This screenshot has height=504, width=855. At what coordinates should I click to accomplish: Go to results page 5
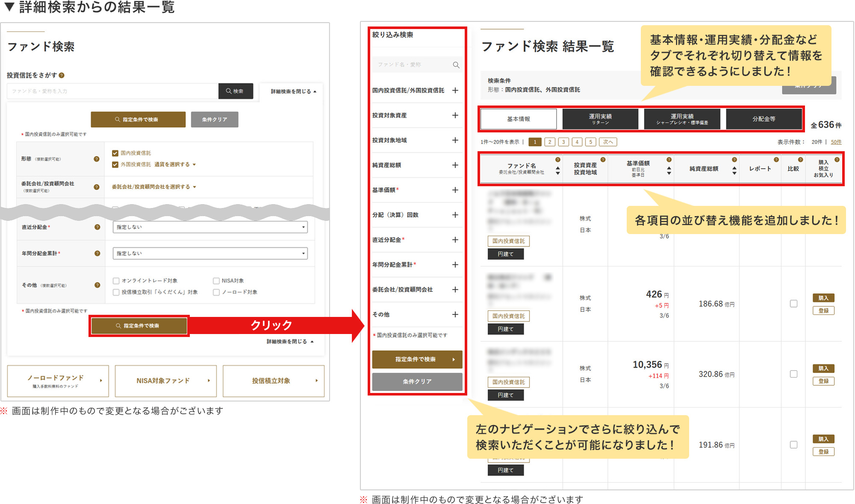(x=590, y=142)
